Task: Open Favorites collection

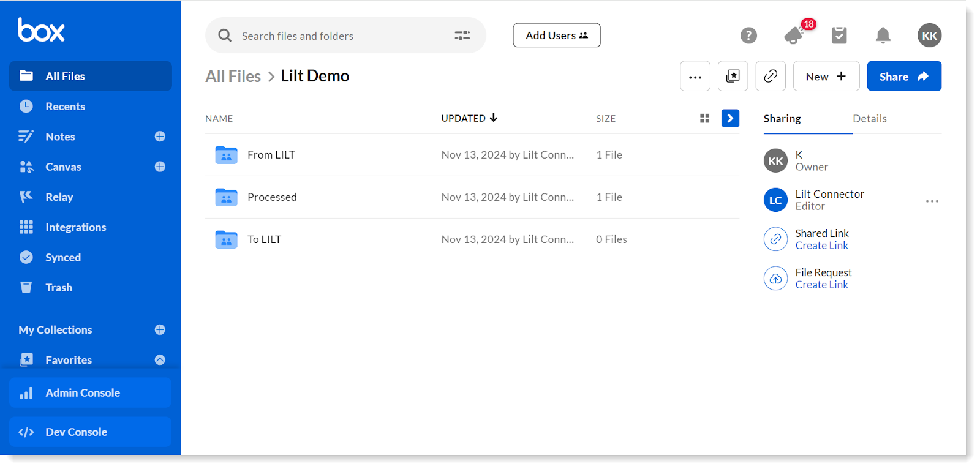Action: tap(68, 360)
